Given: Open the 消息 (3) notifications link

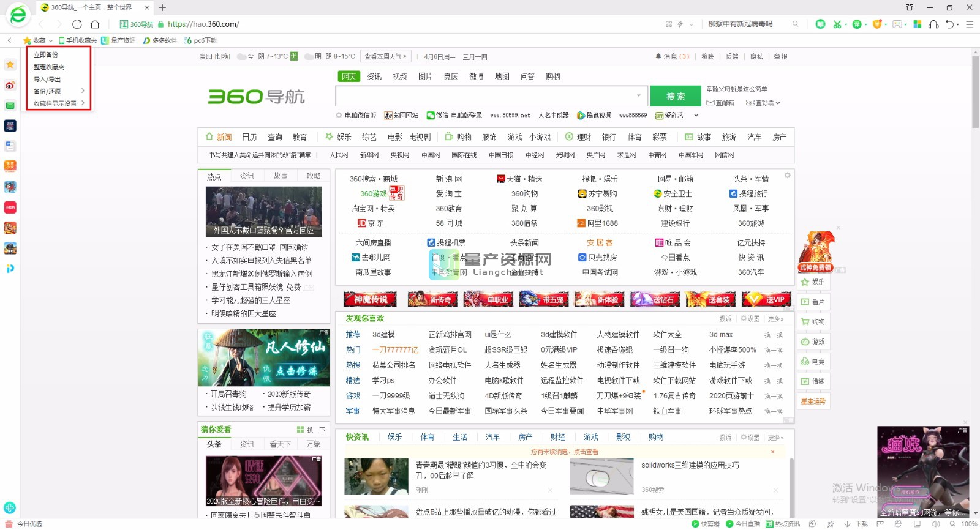Looking at the screenshot, I should point(673,56).
